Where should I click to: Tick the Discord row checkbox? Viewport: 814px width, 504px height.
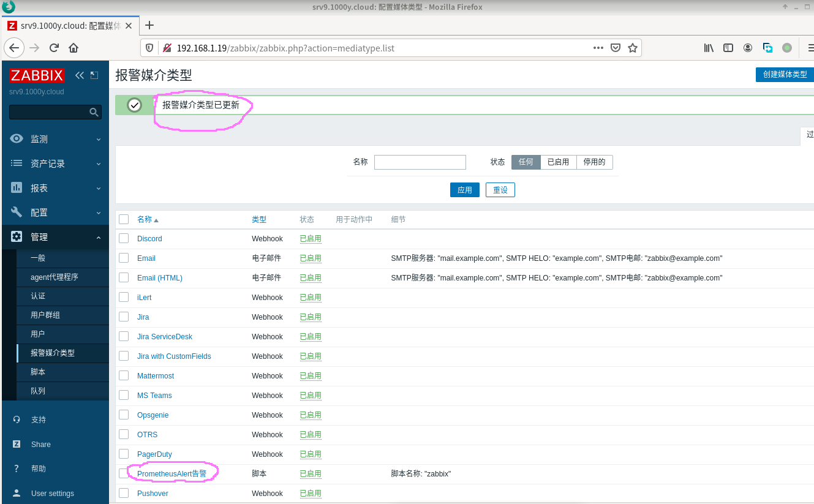124,238
